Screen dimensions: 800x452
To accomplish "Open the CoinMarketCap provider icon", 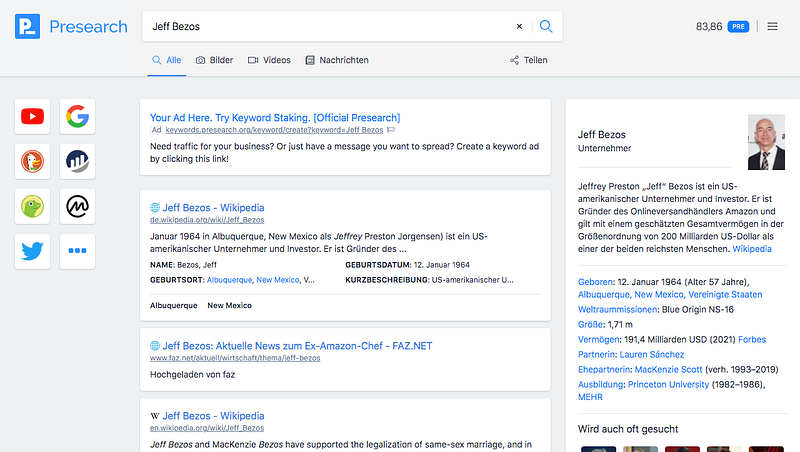I will (x=78, y=206).
